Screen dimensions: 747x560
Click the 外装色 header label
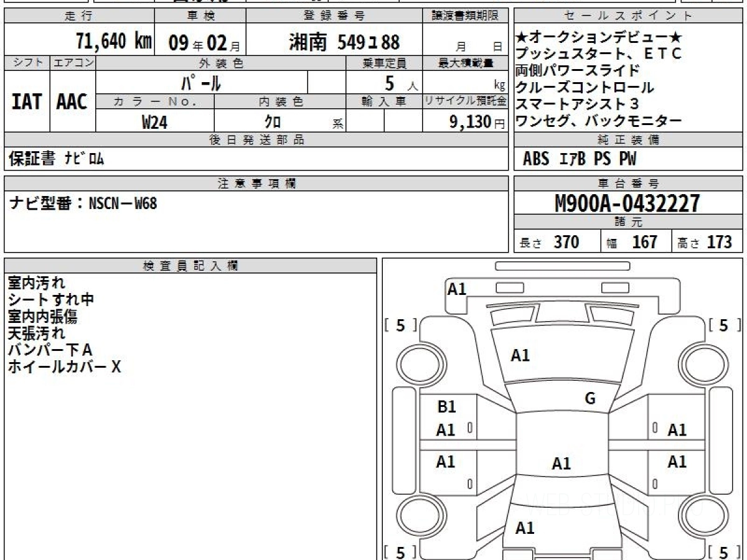[221, 63]
